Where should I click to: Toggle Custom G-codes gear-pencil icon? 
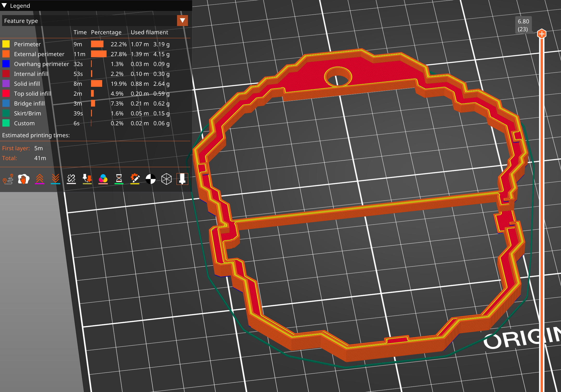pos(135,179)
